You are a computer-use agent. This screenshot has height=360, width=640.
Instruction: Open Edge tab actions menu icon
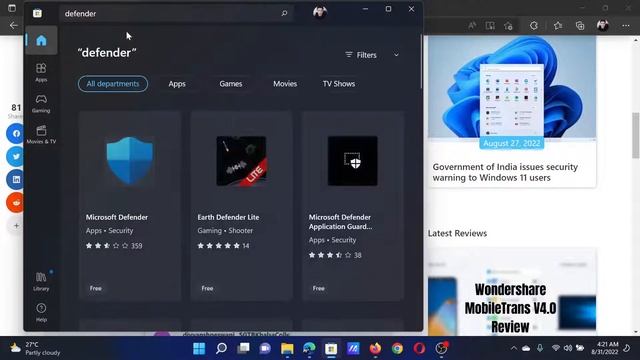coord(12,8)
